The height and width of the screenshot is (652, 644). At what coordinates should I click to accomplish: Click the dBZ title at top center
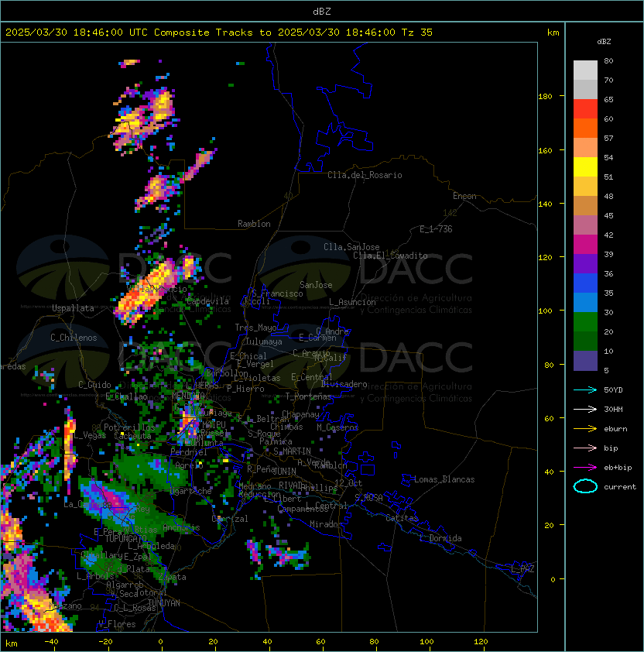[322, 11]
